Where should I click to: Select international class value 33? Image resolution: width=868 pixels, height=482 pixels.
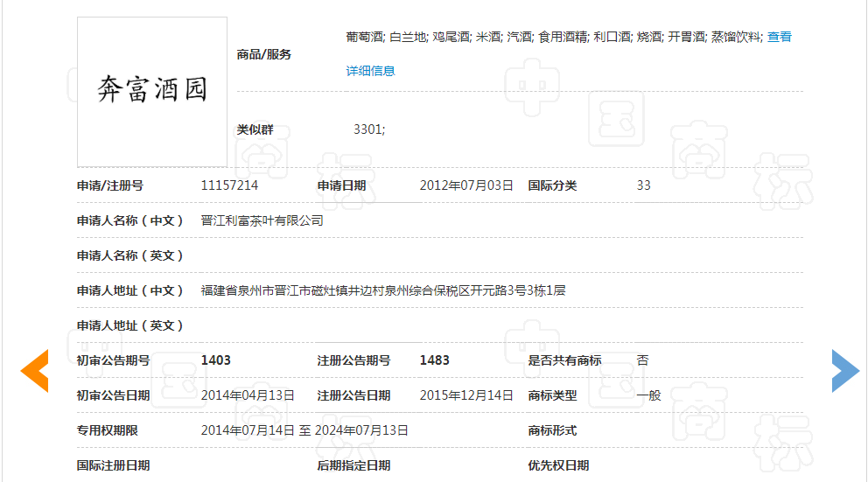pyautogui.click(x=643, y=185)
